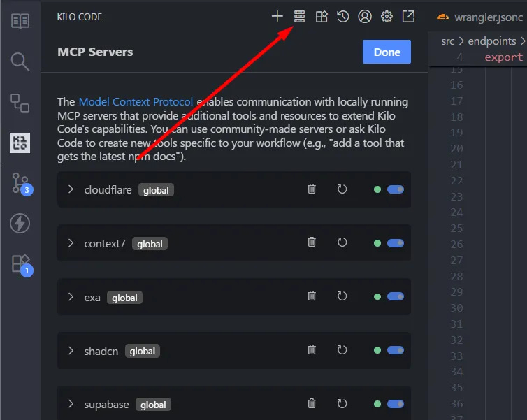Click the export keyword in the editor
Image resolution: width=527 pixels, height=420 pixels.
[x=503, y=57]
